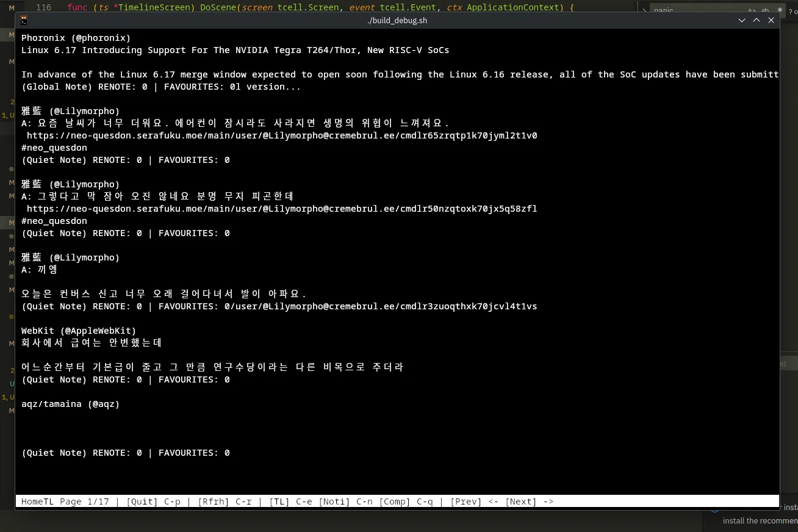Close the build_debug.sh terminal window

(771, 20)
